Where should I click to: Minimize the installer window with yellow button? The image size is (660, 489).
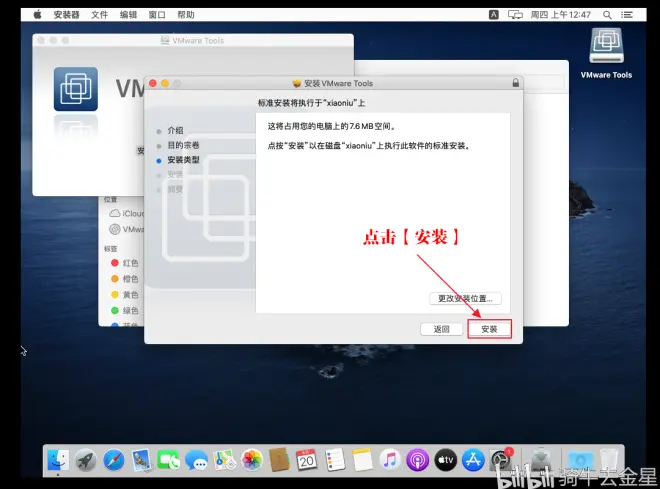click(x=165, y=83)
